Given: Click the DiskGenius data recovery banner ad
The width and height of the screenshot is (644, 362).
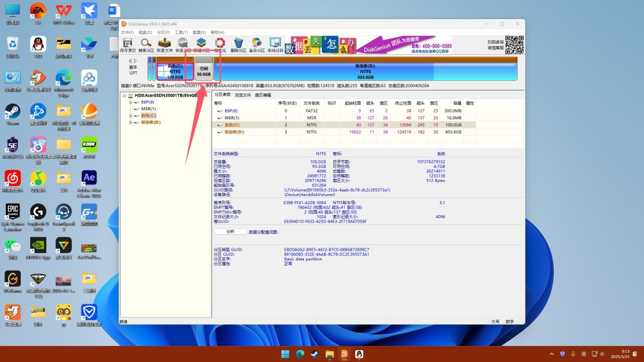Looking at the screenshot, I should pos(368,45).
